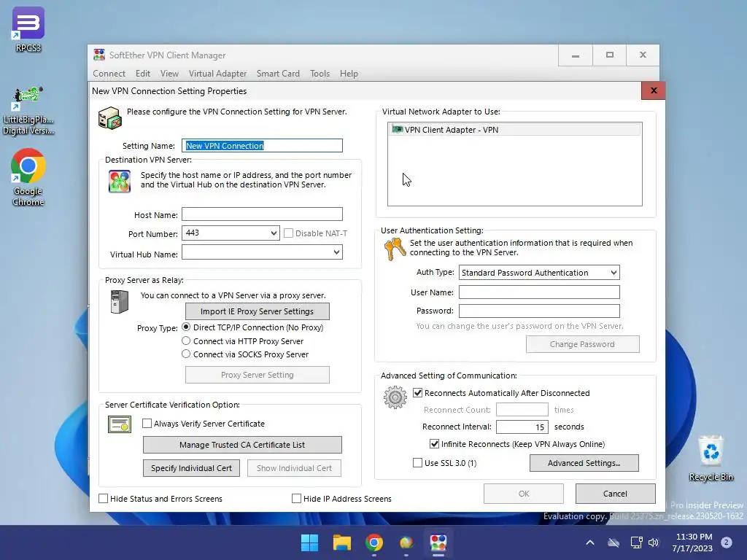Open the Recycle Bin desktop icon
This screenshot has height=560, width=747.
[x=711, y=458]
